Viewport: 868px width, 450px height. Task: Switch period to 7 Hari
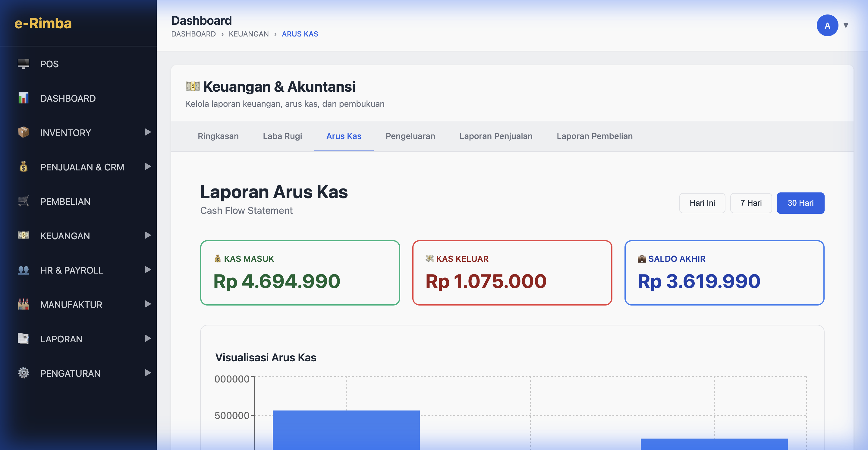(751, 203)
